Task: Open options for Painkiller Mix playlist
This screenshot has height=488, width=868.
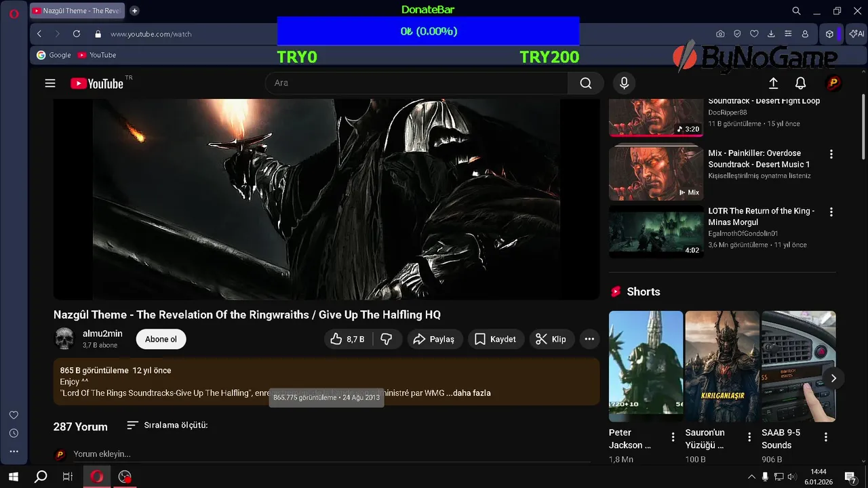Action: coord(831,154)
